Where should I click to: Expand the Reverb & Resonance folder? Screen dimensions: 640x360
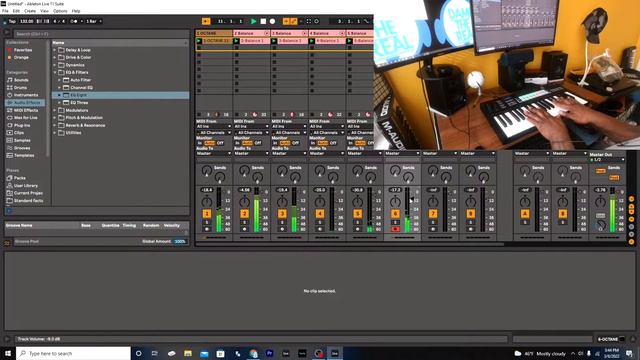coord(55,125)
